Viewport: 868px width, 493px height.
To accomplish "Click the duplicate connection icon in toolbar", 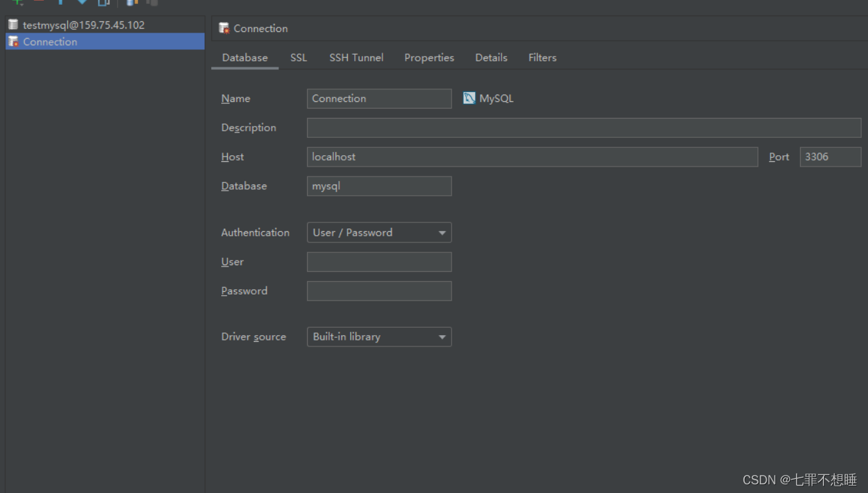I will point(103,3).
